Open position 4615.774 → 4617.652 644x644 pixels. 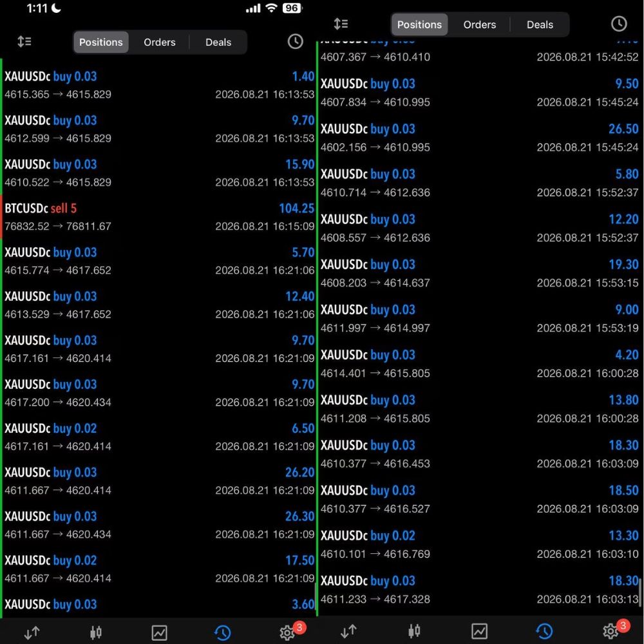click(158, 261)
